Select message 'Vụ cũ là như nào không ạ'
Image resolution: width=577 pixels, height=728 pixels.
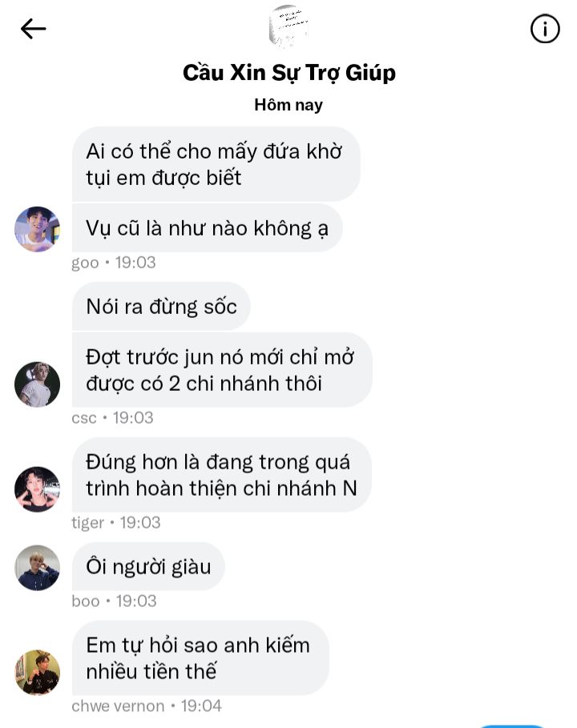(208, 228)
